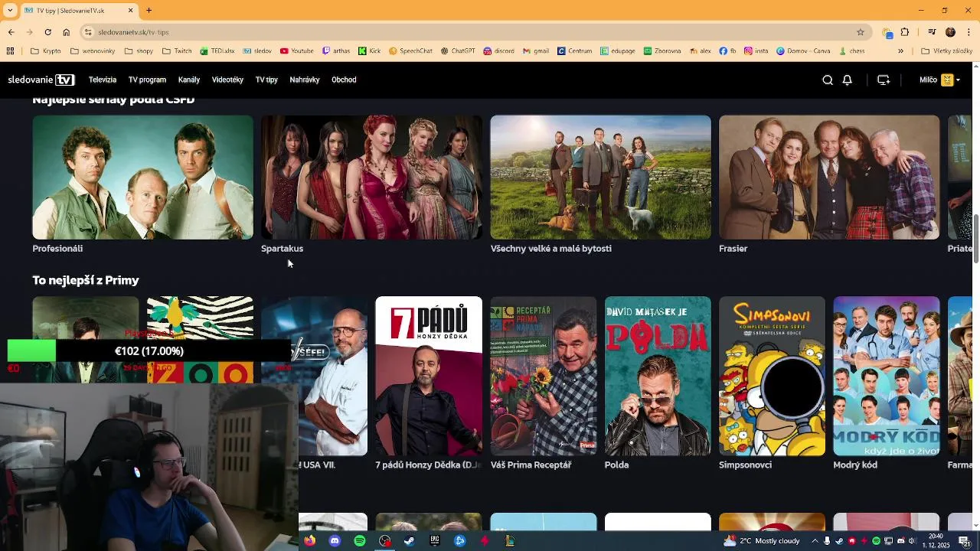The height and width of the screenshot is (551, 980).
Task: Click the Polda title link
Action: pos(616,465)
